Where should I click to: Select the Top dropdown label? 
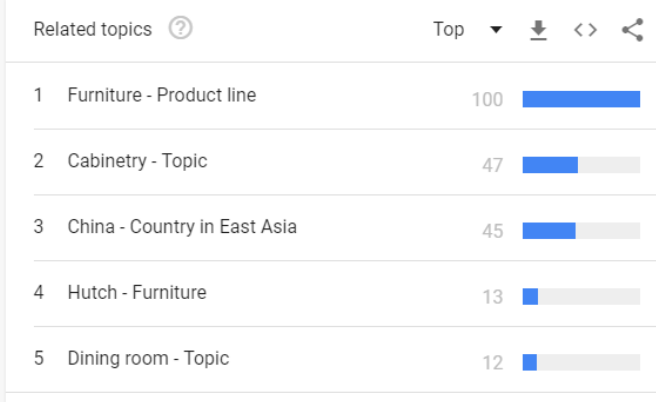[x=448, y=29]
